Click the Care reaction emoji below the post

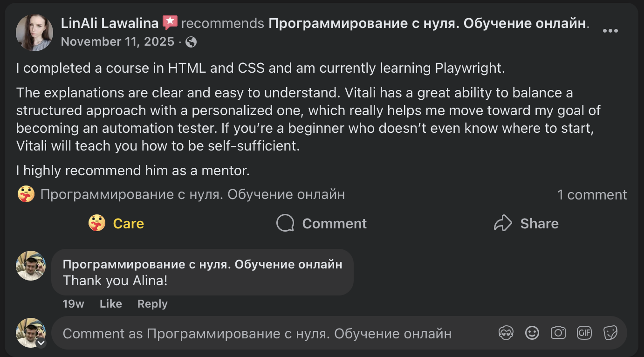coord(26,194)
